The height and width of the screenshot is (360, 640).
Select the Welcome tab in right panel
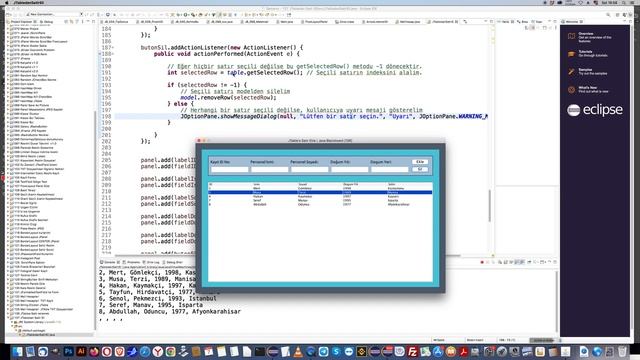pyautogui.click(x=572, y=21)
